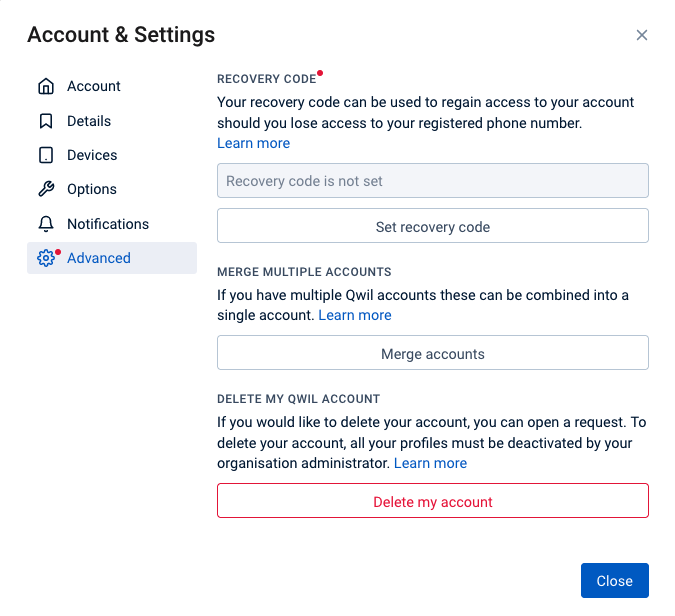Open Learn more under Recovery Code
The height and width of the screenshot is (616, 675).
(254, 143)
